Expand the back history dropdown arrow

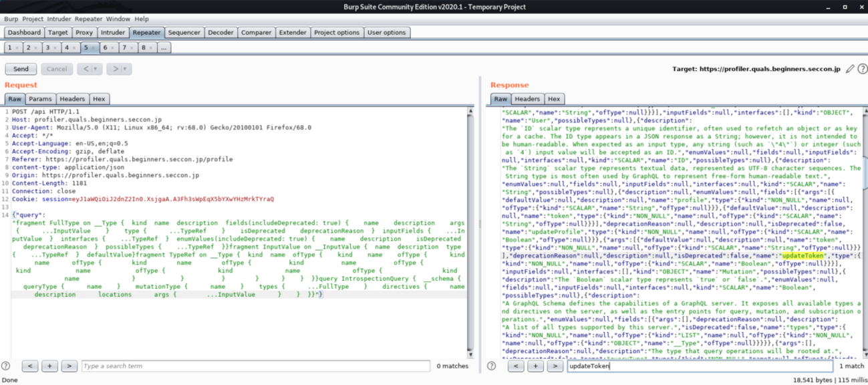pos(95,69)
